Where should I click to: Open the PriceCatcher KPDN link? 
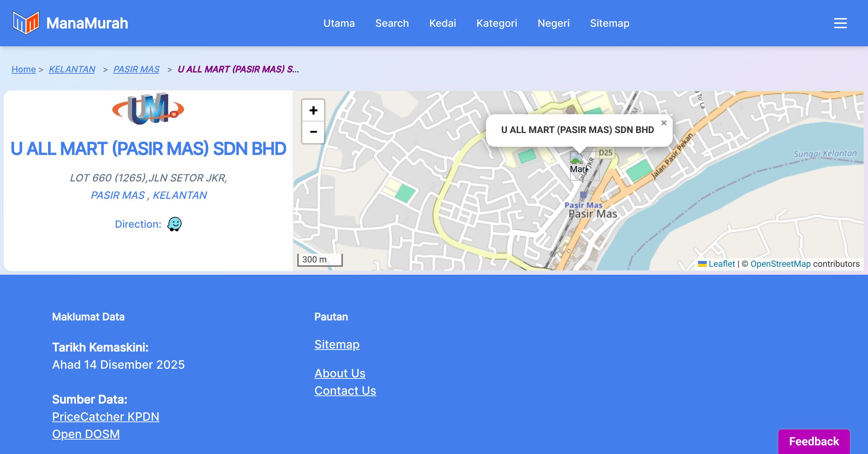[106, 416]
